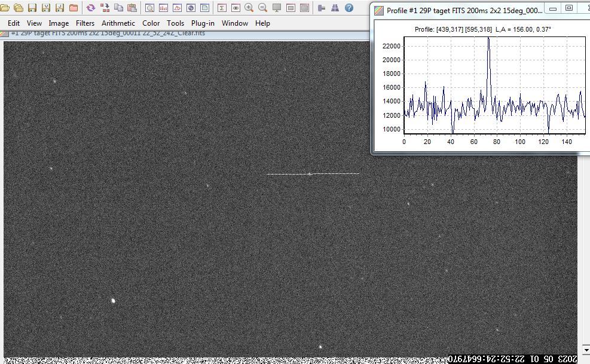The width and height of the screenshot is (590, 364).
Task: Open the Tools menu
Action: [175, 23]
